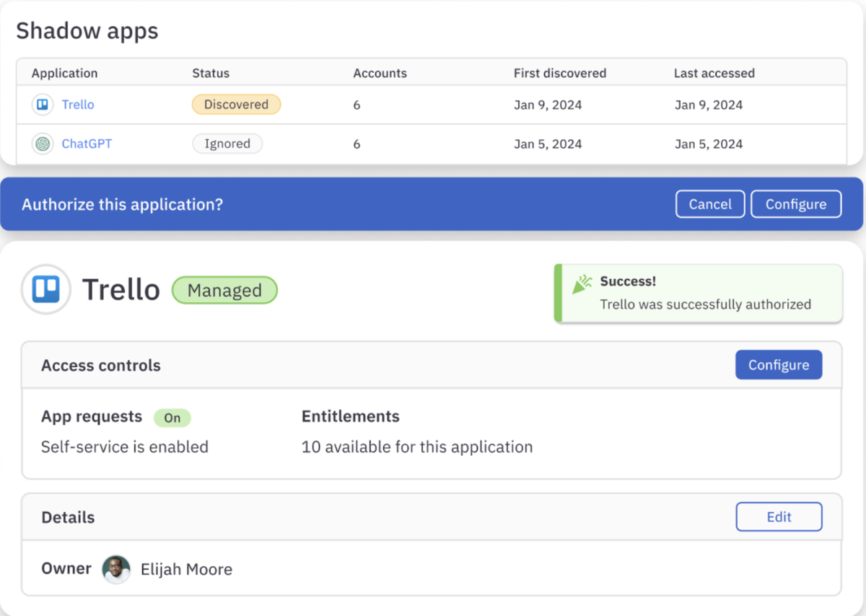
Task: Click the Trello app icon in the table
Action: (43, 105)
